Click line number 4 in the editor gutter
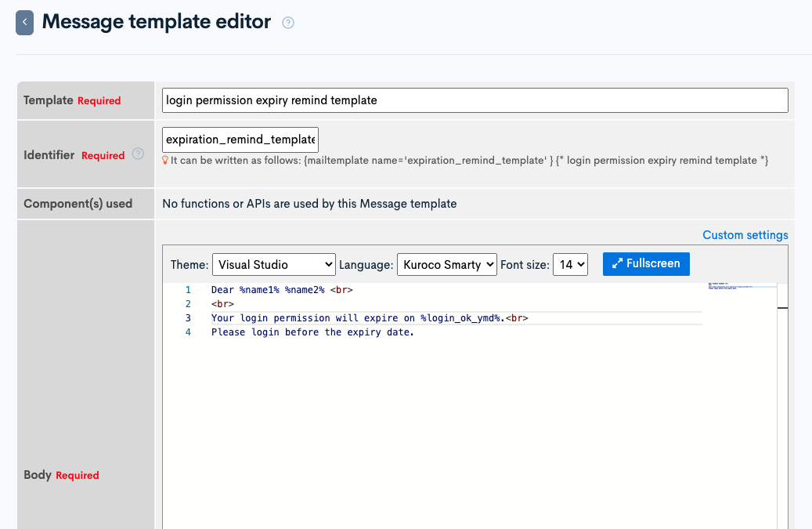The width and height of the screenshot is (812, 529). [188, 332]
